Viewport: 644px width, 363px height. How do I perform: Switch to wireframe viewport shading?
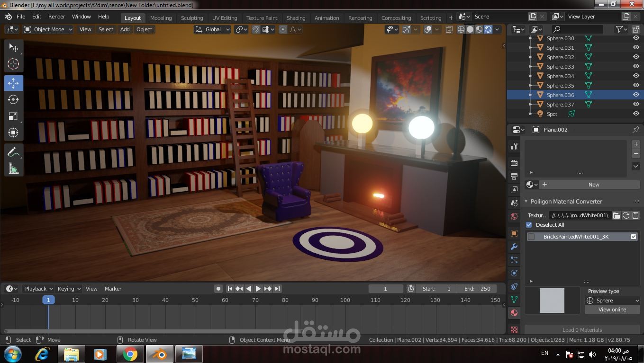[x=461, y=29]
